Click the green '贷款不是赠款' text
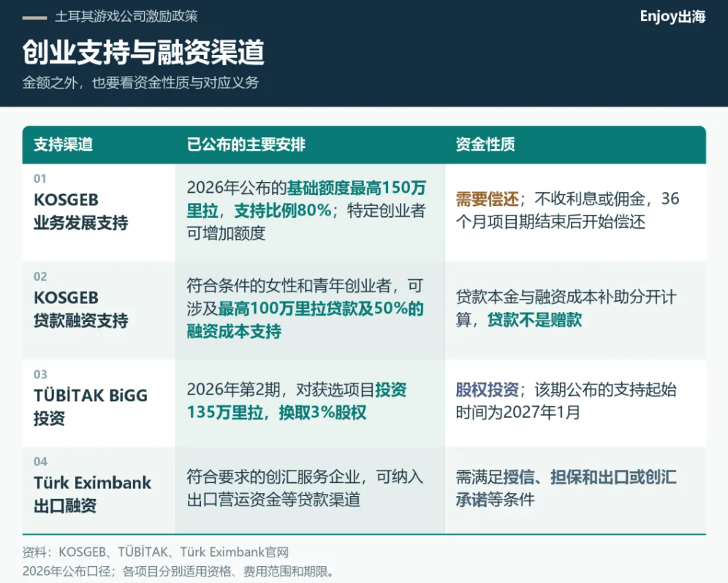728x583 pixels. click(x=534, y=320)
